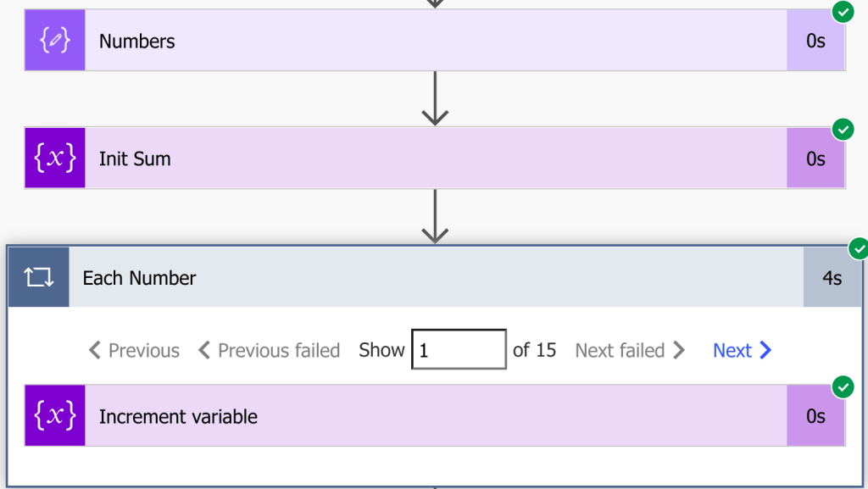Click the 0s duration badge on Init Sum
Screen dimensions: 868x489
point(815,158)
